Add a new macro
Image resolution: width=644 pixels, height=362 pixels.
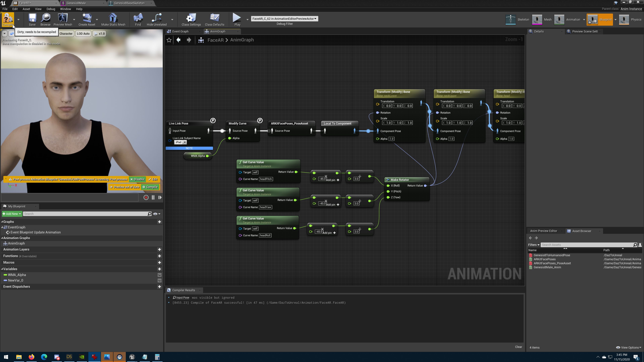pyautogui.click(x=159, y=262)
